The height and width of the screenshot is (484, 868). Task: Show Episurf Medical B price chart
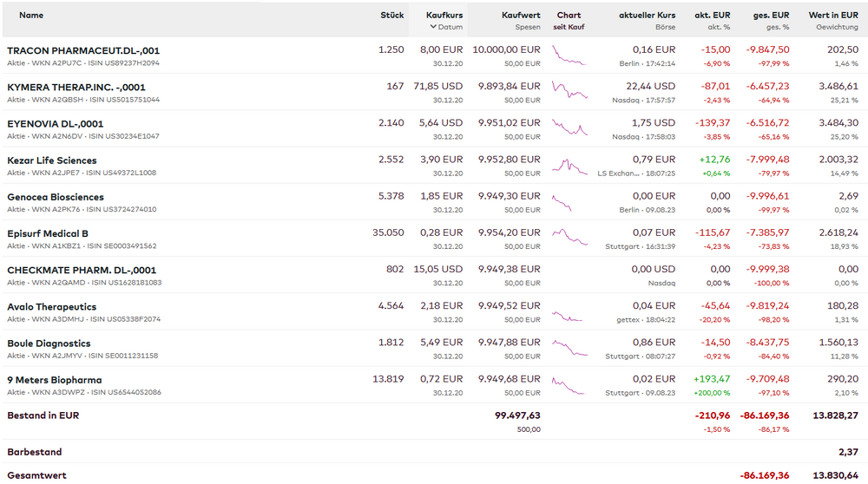click(x=570, y=238)
